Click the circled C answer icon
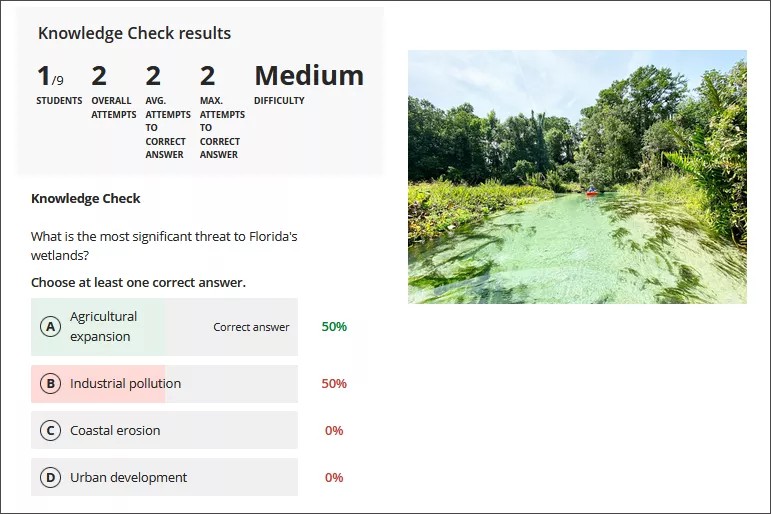771x514 pixels. click(50, 431)
